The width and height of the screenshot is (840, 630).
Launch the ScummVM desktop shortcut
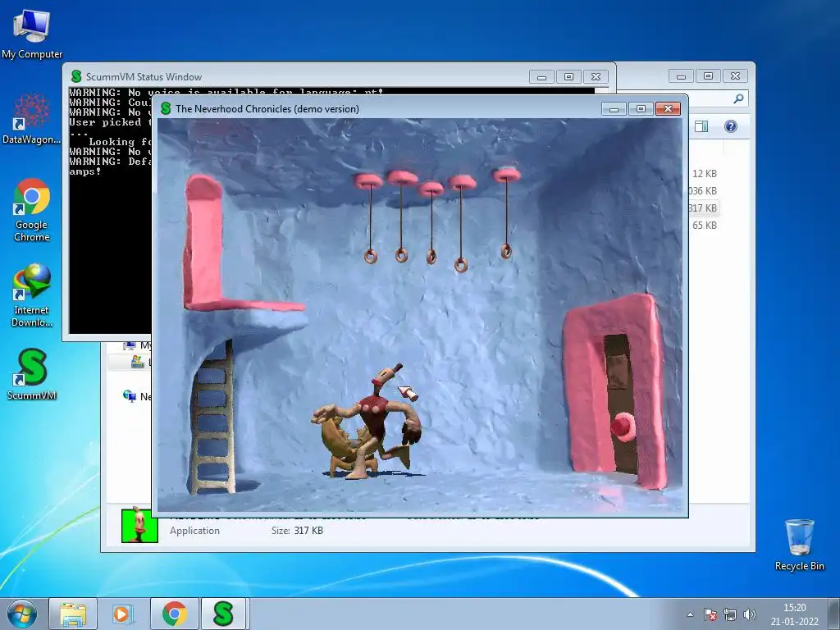click(x=32, y=374)
